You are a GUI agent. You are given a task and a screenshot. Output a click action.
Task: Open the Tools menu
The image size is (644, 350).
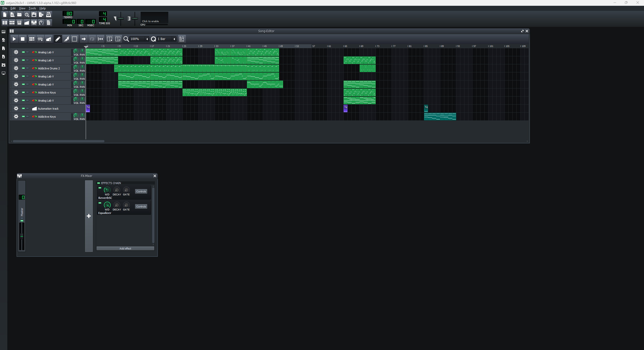pyautogui.click(x=32, y=8)
